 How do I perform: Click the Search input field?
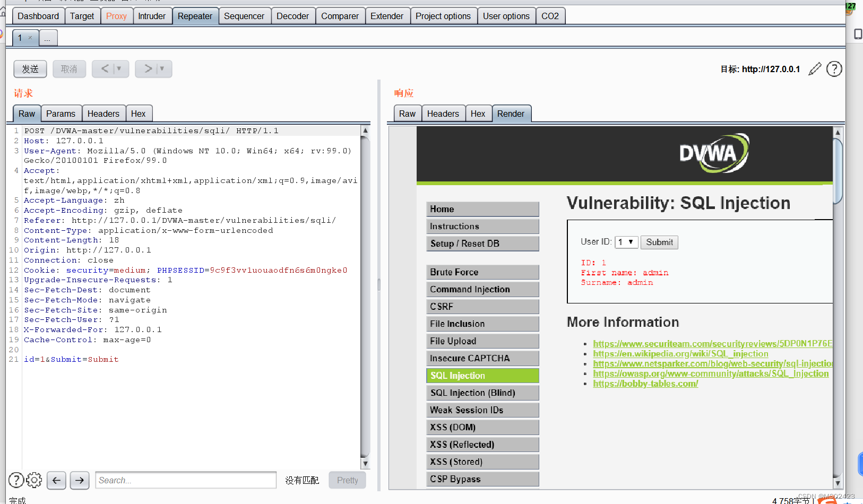pyautogui.click(x=186, y=480)
